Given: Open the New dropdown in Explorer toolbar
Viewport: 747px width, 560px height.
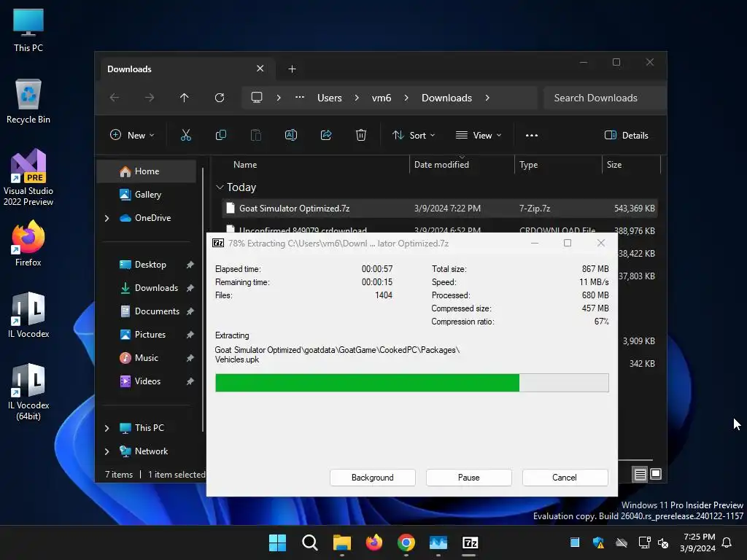Looking at the screenshot, I should pos(132,135).
